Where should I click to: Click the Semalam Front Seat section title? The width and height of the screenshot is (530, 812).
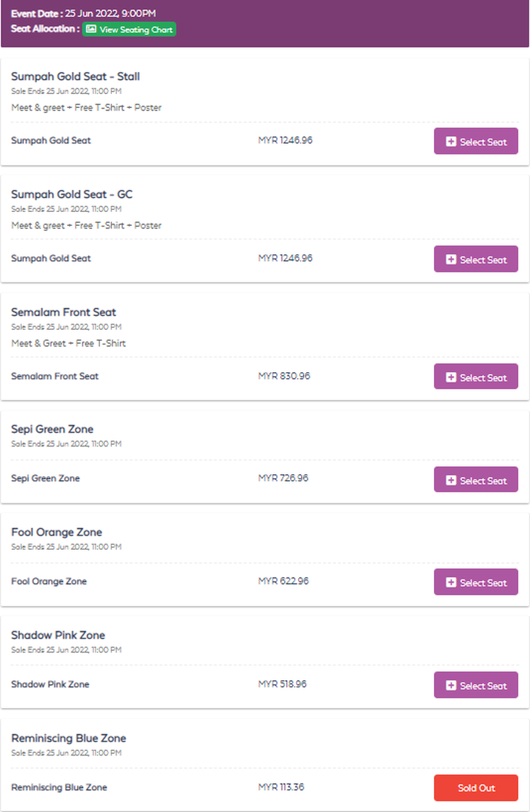point(64,312)
